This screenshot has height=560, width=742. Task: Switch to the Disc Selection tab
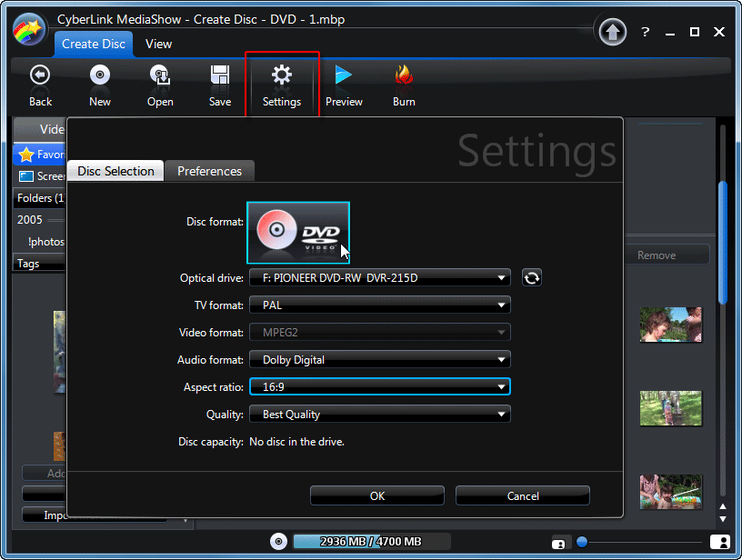(x=116, y=171)
